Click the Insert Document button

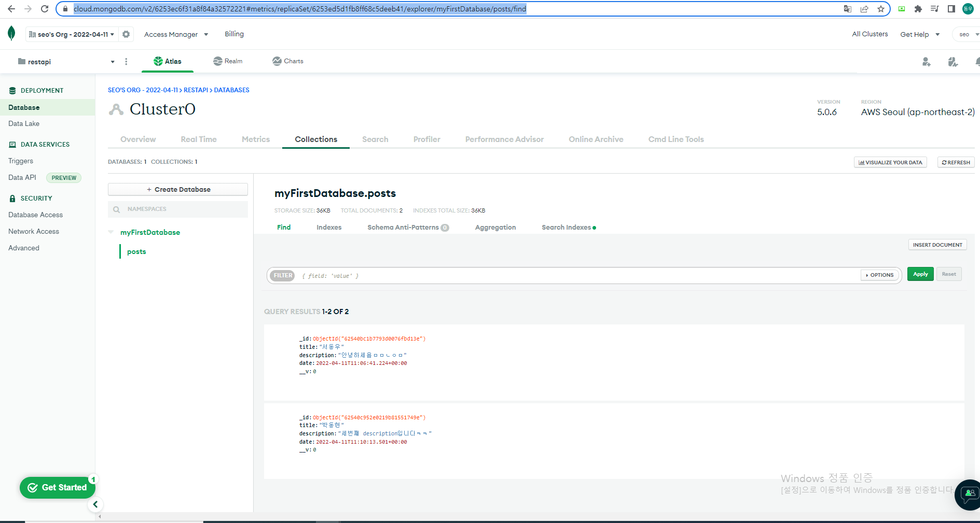point(937,244)
